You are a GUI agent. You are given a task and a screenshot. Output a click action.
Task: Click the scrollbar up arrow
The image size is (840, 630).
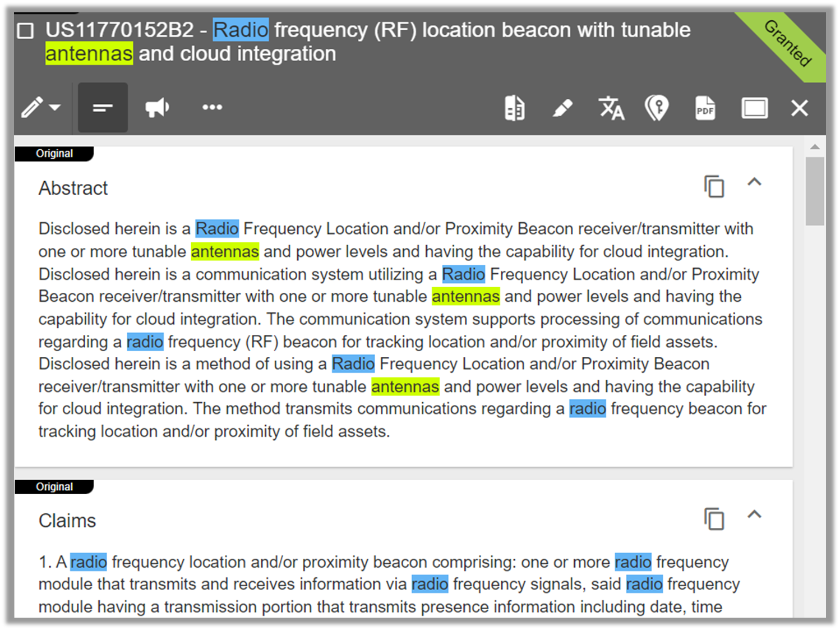815,147
